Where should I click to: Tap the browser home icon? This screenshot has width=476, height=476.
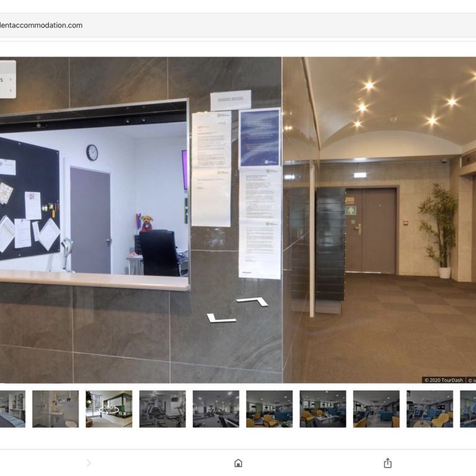(x=238, y=463)
